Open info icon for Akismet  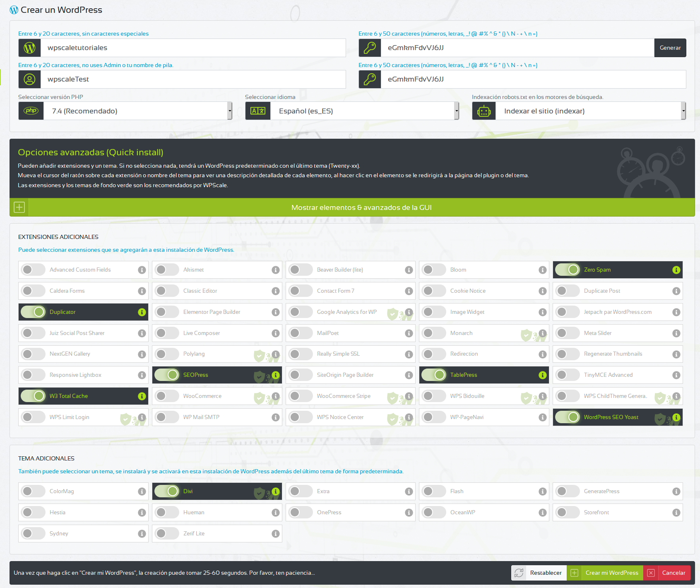(276, 270)
